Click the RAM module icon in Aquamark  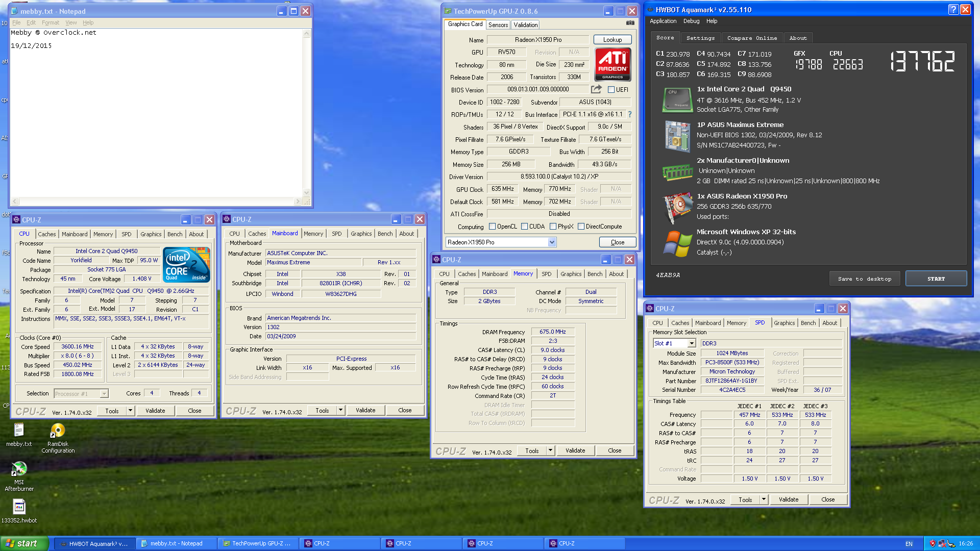coord(677,172)
